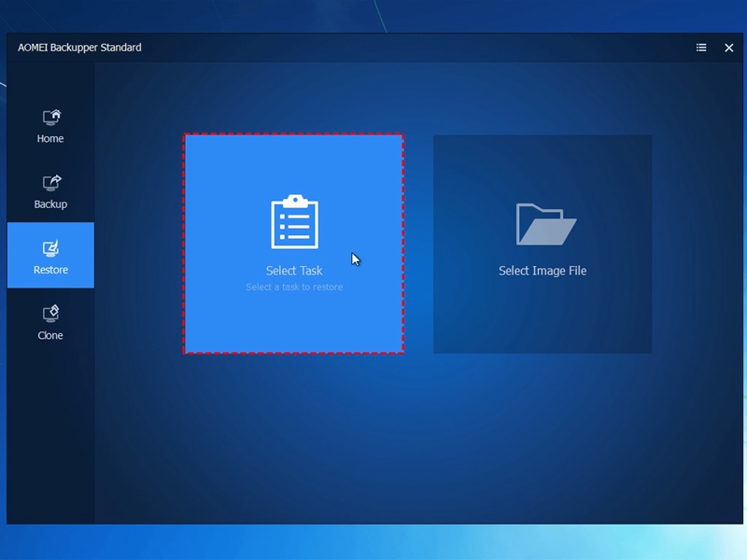Click the Home monitor icon in sidebar
This screenshot has height=560, width=747.
tap(51, 118)
